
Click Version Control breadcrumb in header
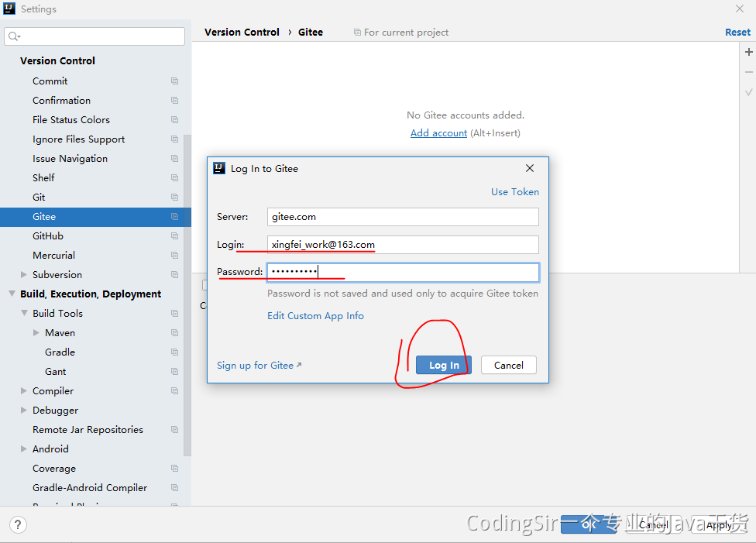(x=242, y=33)
